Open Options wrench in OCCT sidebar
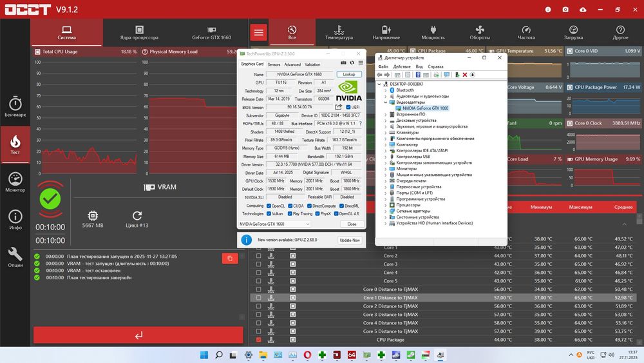The width and height of the screenshot is (644, 363). [15, 257]
